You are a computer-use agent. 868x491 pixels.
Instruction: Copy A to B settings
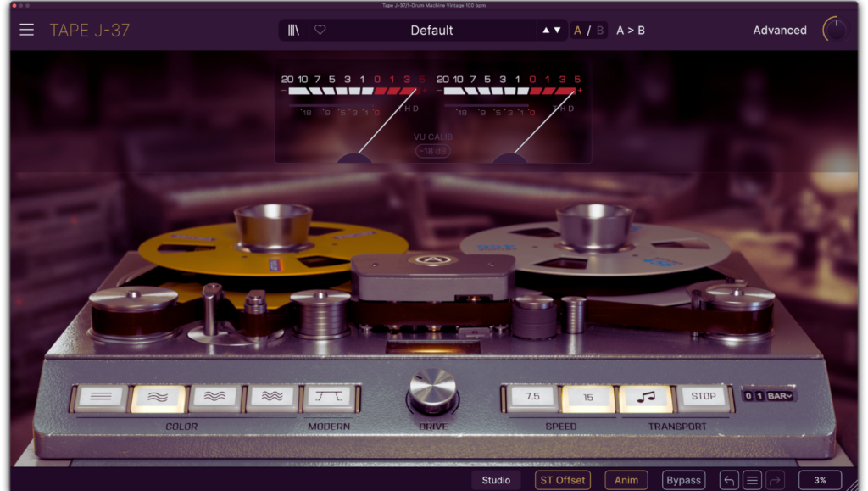coord(631,31)
